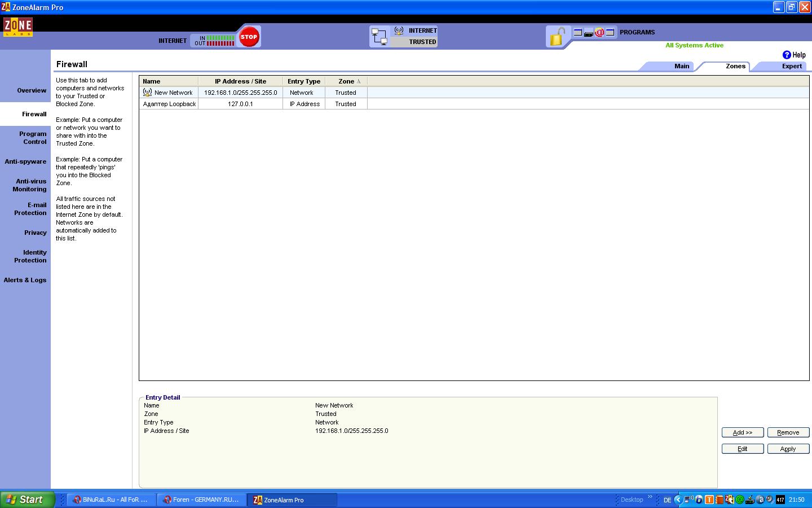
Task: Switch to the Expert tab
Action: click(x=792, y=66)
